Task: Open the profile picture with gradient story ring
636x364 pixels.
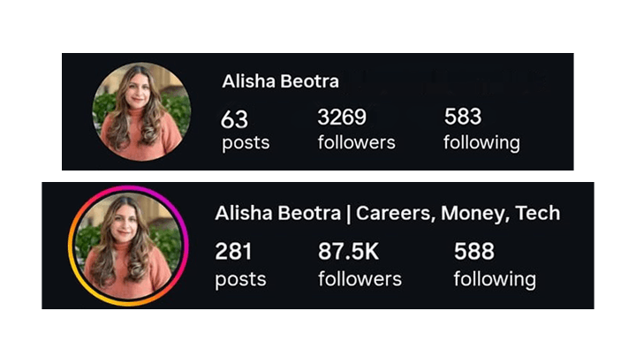Action: [128, 246]
